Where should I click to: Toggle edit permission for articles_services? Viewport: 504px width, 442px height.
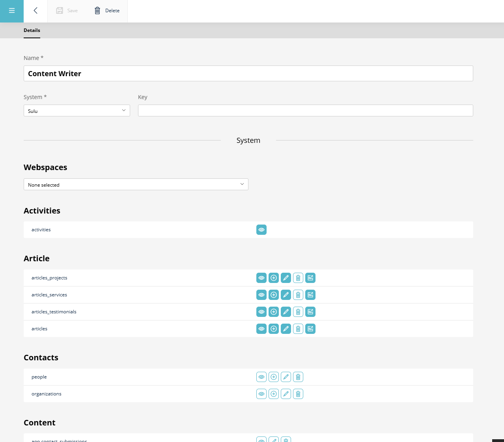pyautogui.click(x=286, y=295)
